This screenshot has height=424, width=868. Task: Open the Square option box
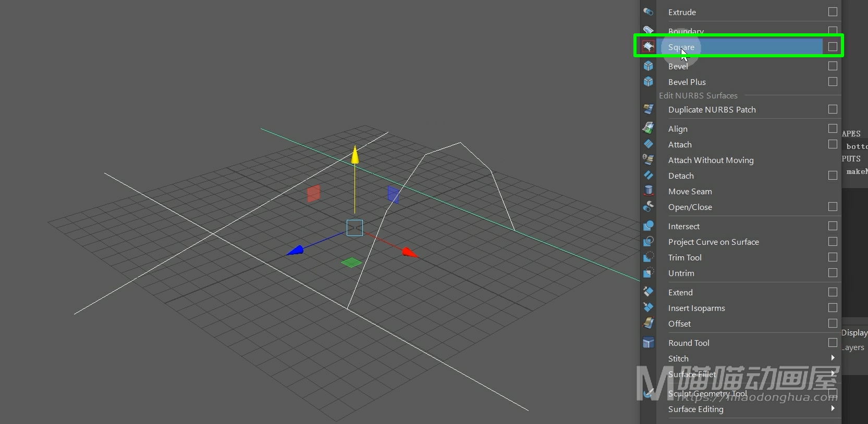(x=833, y=47)
